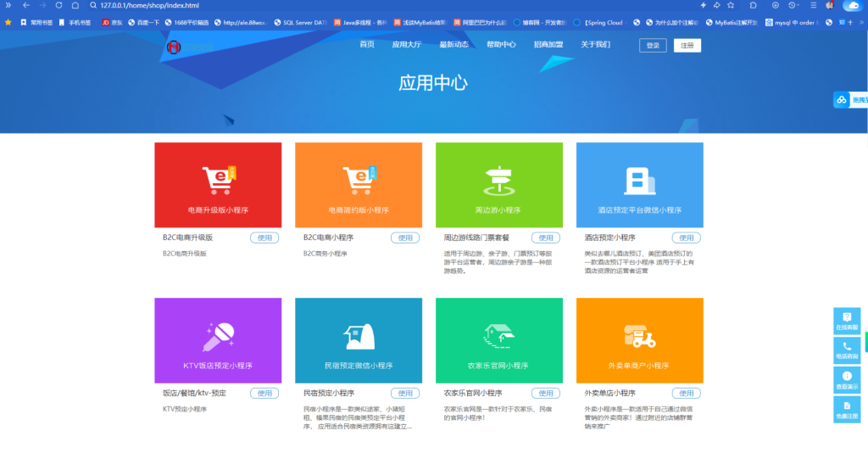Open 关于我们 in the navigation menu

point(595,45)
